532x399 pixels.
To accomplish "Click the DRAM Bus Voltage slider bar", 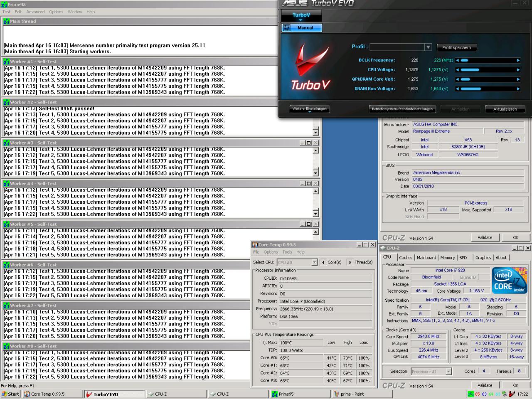I will pyautogui.click(x=488, y=89).
